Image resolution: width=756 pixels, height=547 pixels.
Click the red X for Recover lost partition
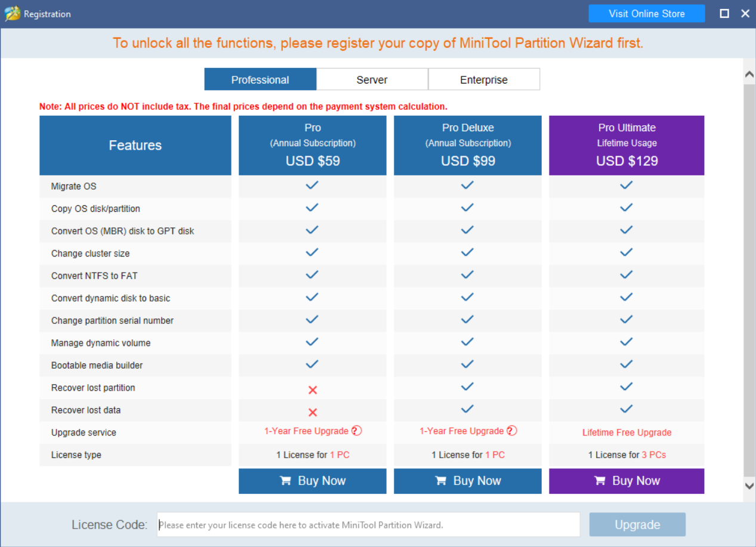tap(312, 390)
